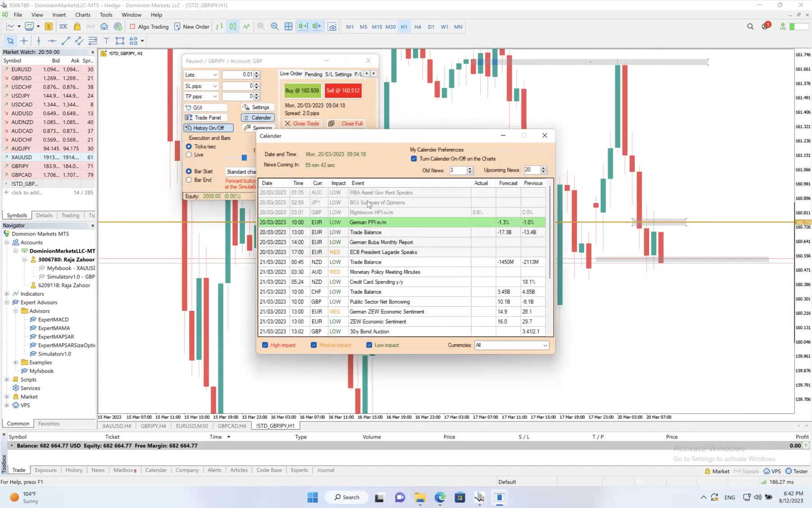Select the horizontal line drawing tool
This screenshot has height=508, width=812.
tap(52, 41)
